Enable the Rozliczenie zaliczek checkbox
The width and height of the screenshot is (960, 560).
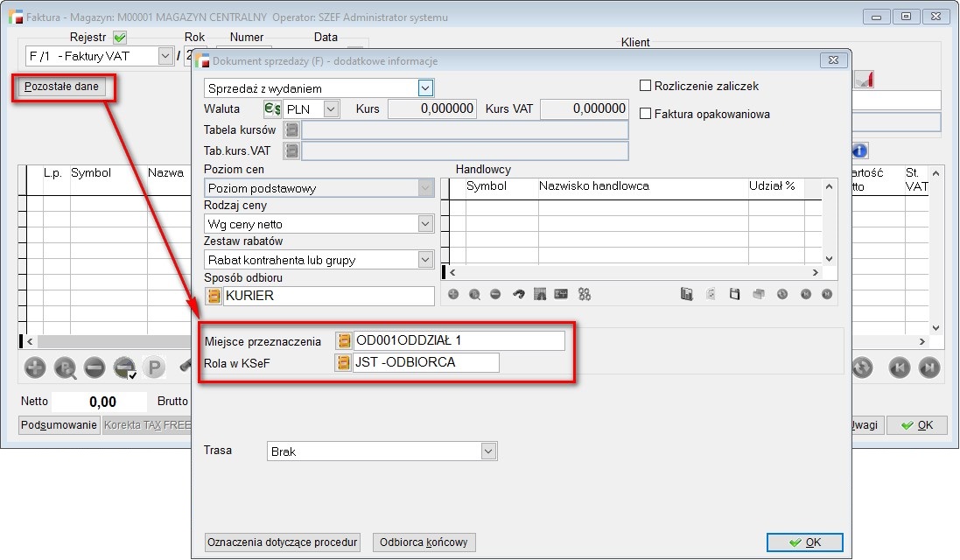click(646, 86)
